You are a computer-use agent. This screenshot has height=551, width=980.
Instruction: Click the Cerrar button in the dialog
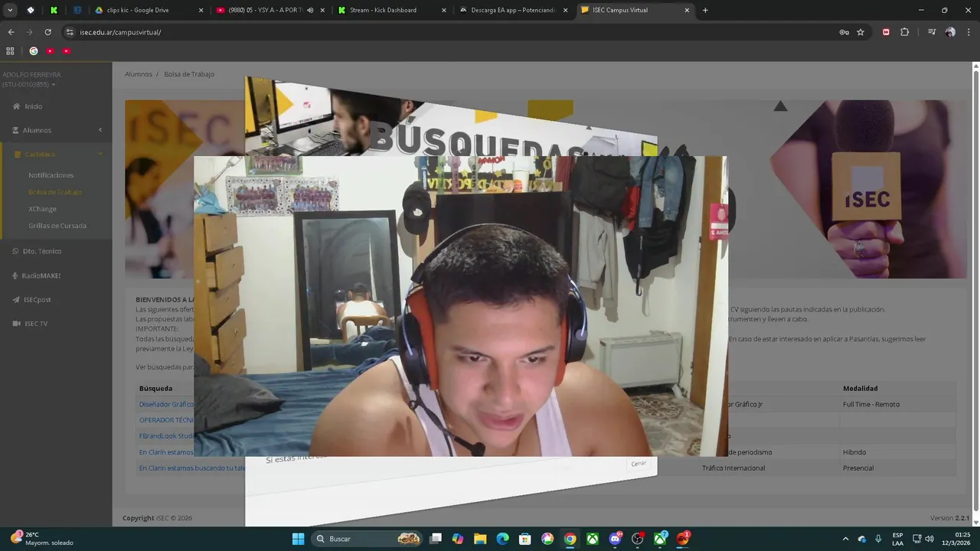click(639, 464)
